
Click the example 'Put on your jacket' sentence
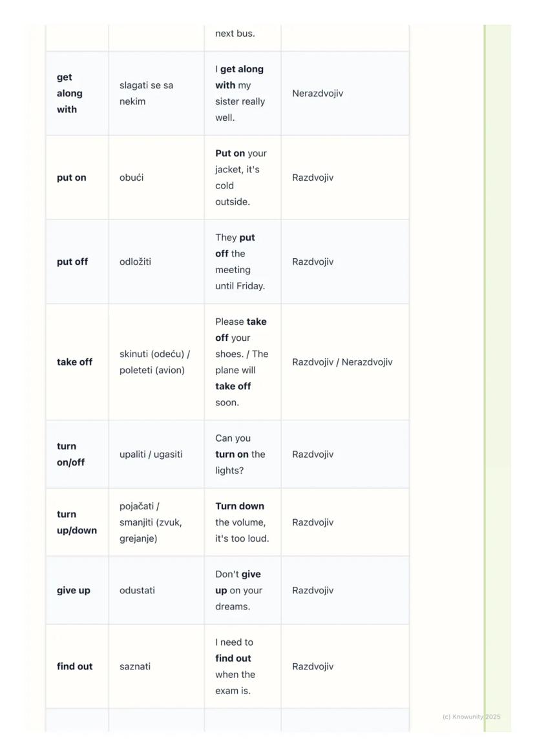[241, 178]
